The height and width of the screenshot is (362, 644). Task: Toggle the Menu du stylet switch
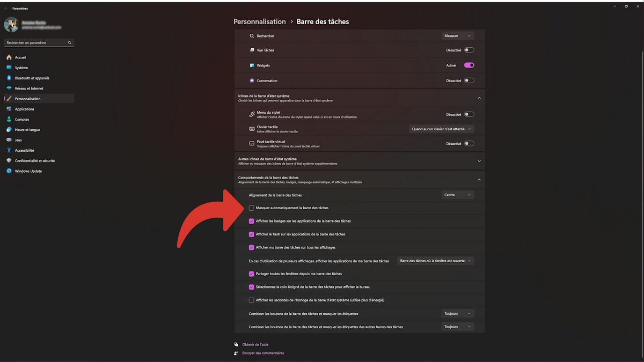(469, 114)
